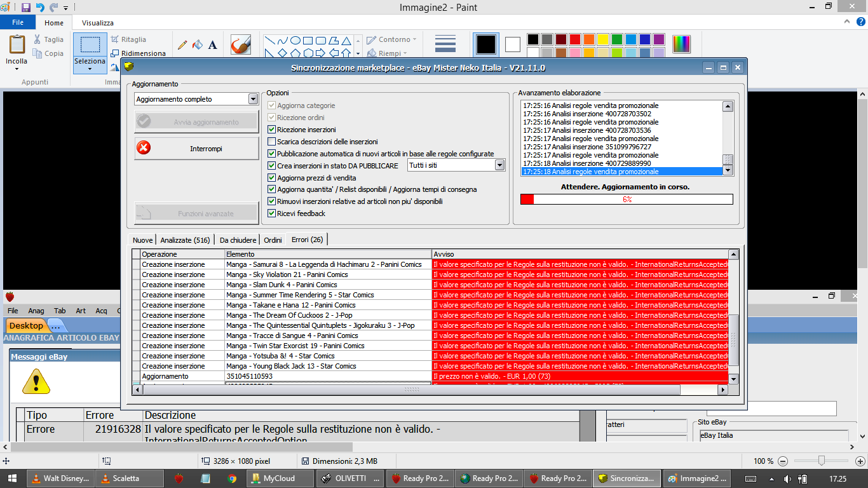Choose the Seleziona rectangle selection tool
This screenshot has height=488, width=868.
click(90, 44)
